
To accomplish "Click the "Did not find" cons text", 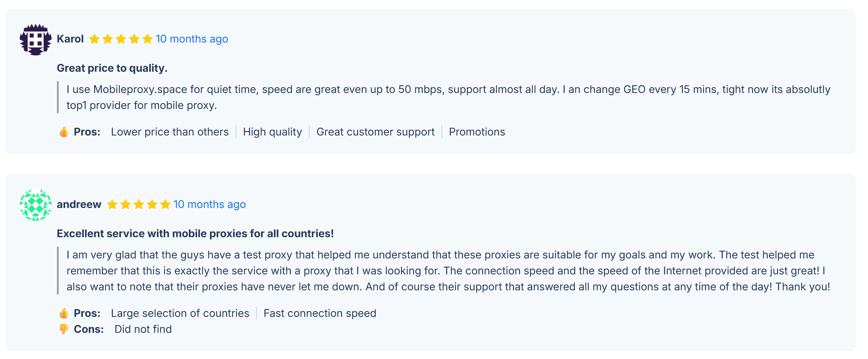I will pos(143,329).
